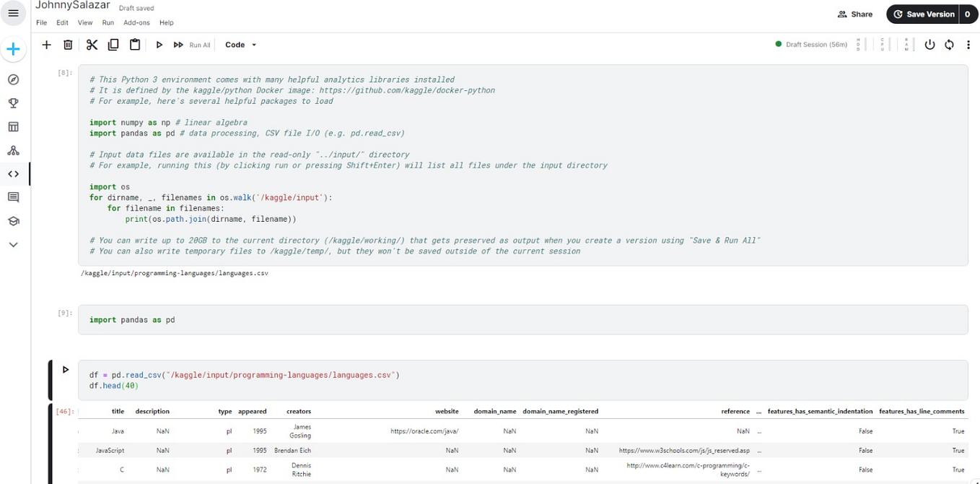Paste a cell using the clipboard icon
The height and width of the screenshot is (484, 980).
tap(135, 44)
